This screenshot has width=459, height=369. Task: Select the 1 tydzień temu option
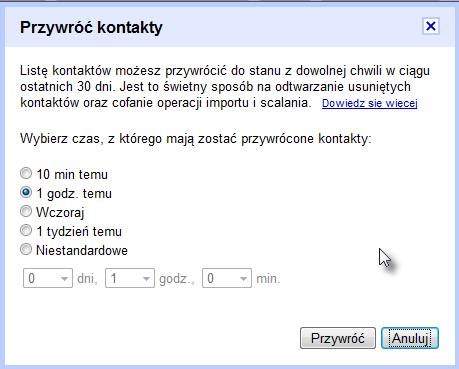(26, 230)
